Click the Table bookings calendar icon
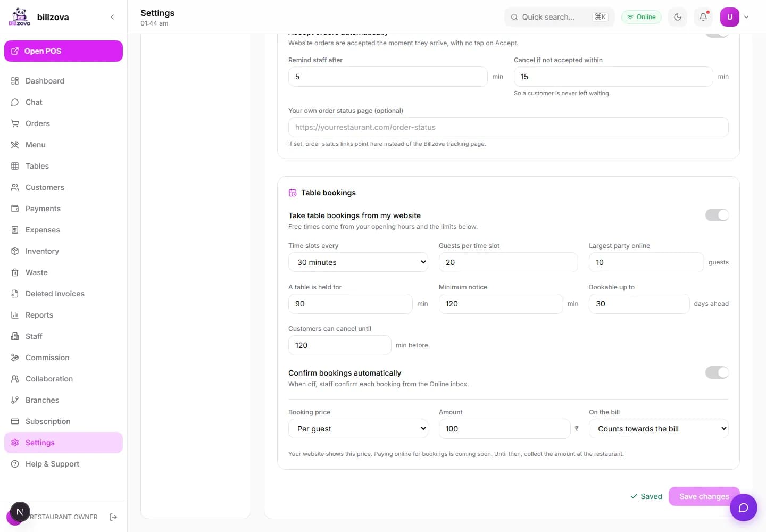Viewport: 766px width, 532px height. [x=293, y=193]
